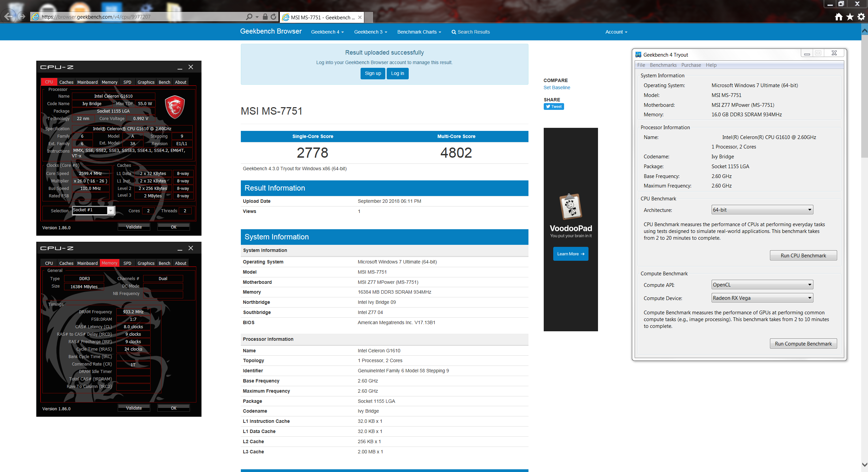868x472 pixels.
Task: Click the Twitter bird Tweet button
Action: [x=554, y=106]
